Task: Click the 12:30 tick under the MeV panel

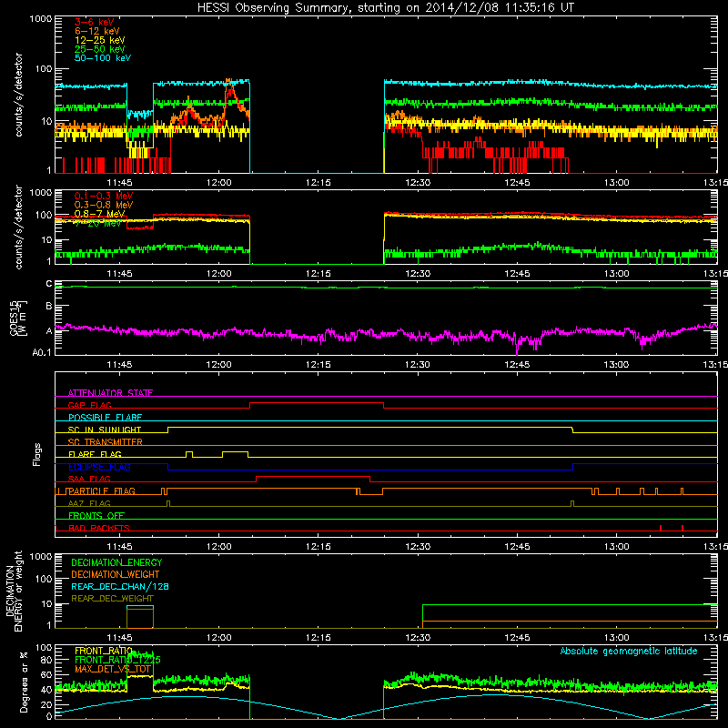Action: 418,274
